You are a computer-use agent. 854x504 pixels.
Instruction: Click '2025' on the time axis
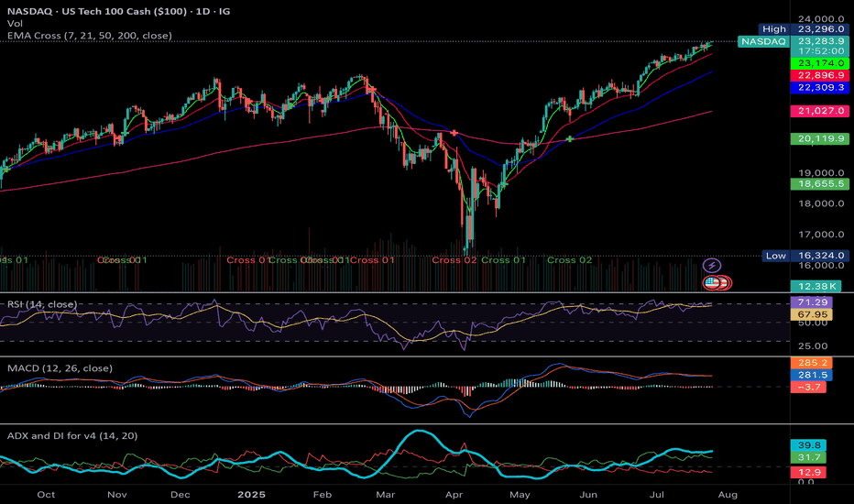coord(252,495)
